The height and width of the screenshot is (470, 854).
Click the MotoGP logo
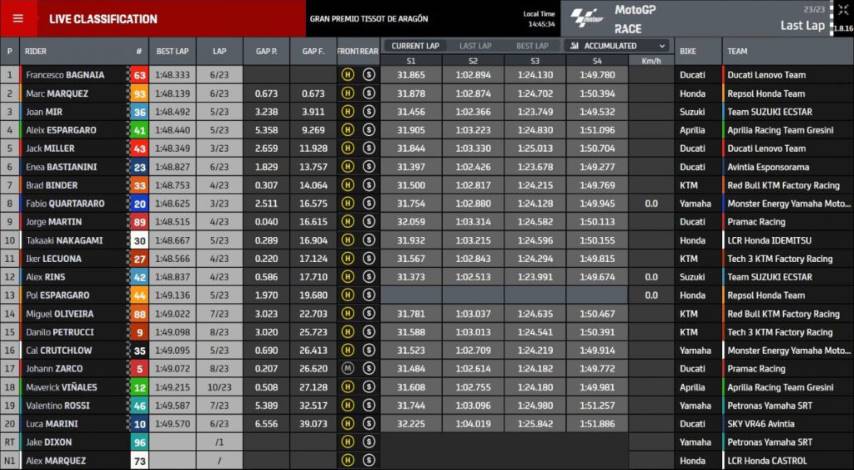pyautogui.click(x=587, y=18)
